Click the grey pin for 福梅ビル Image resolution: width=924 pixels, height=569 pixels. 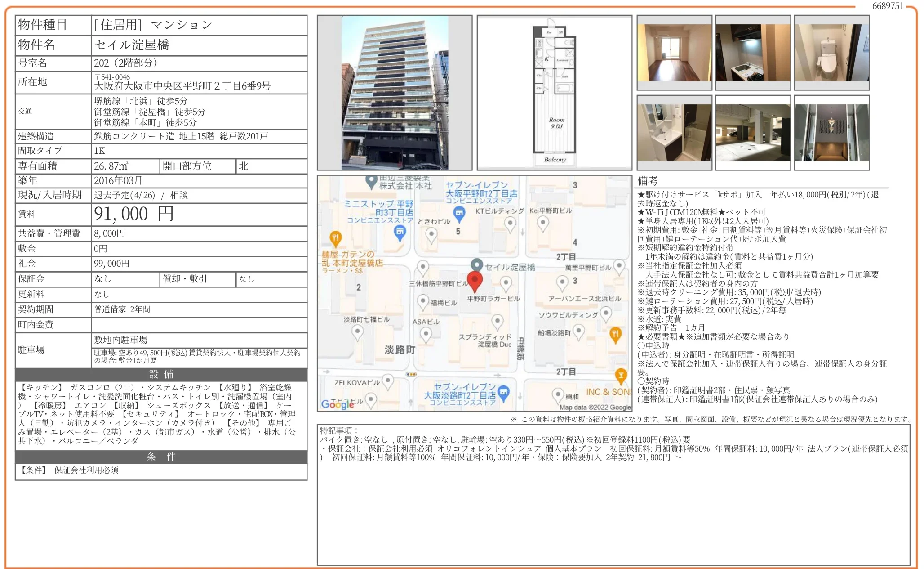tap(422, 301)
